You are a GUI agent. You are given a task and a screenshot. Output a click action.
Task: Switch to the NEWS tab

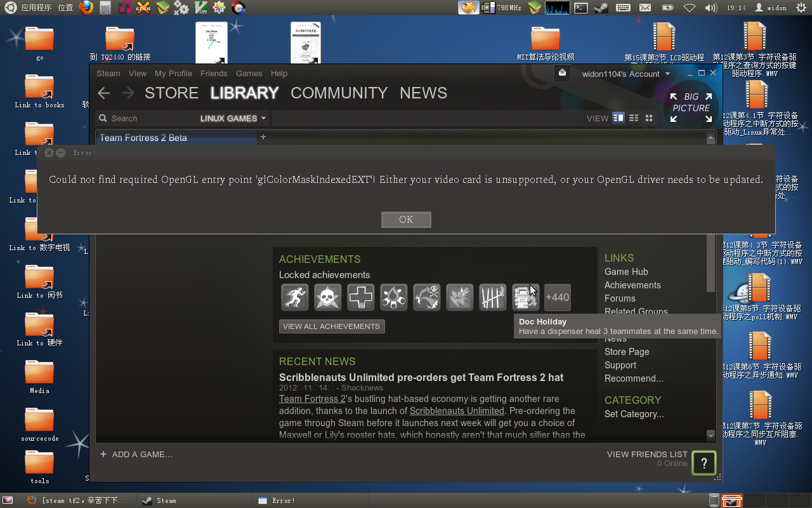pyautogui.click(x=423, y=93)
